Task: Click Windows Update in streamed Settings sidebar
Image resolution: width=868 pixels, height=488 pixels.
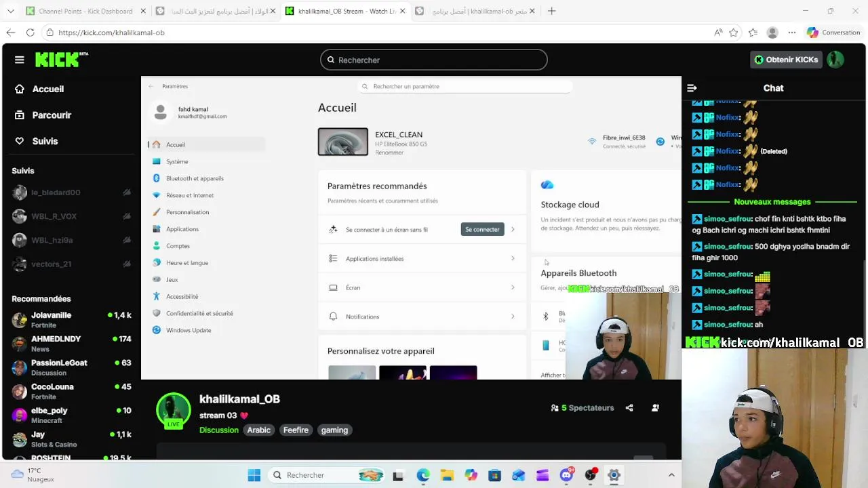Action: click(189, 330)
